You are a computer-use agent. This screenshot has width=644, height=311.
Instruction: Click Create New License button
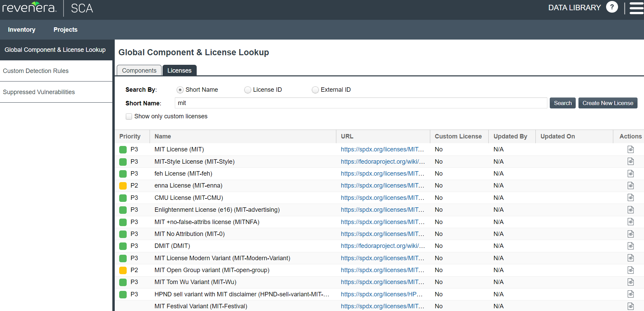click(607, 103)
